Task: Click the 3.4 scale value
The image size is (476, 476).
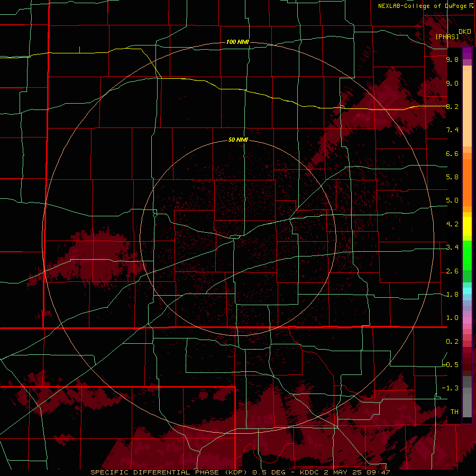Action: 452,248
